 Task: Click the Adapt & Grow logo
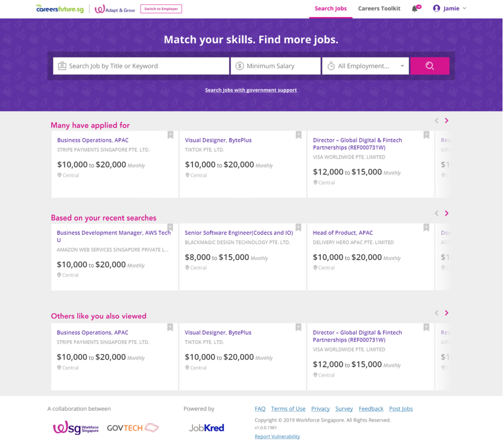115,9
